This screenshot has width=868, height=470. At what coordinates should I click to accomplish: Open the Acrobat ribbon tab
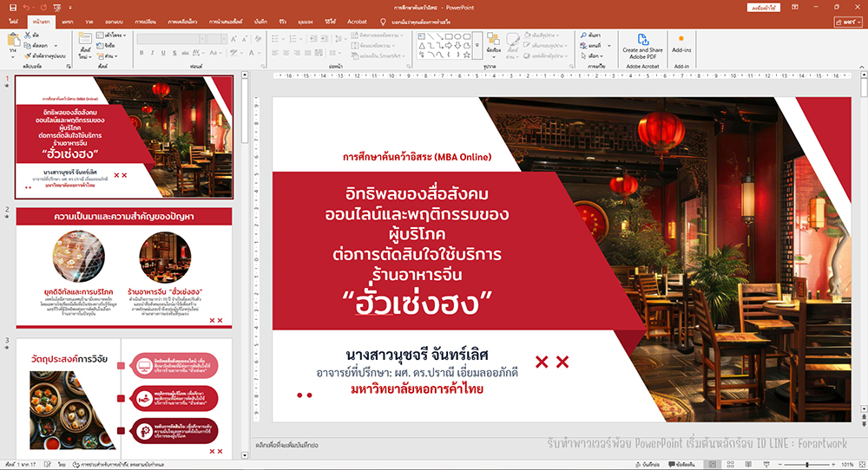click(x=357, y=22)
